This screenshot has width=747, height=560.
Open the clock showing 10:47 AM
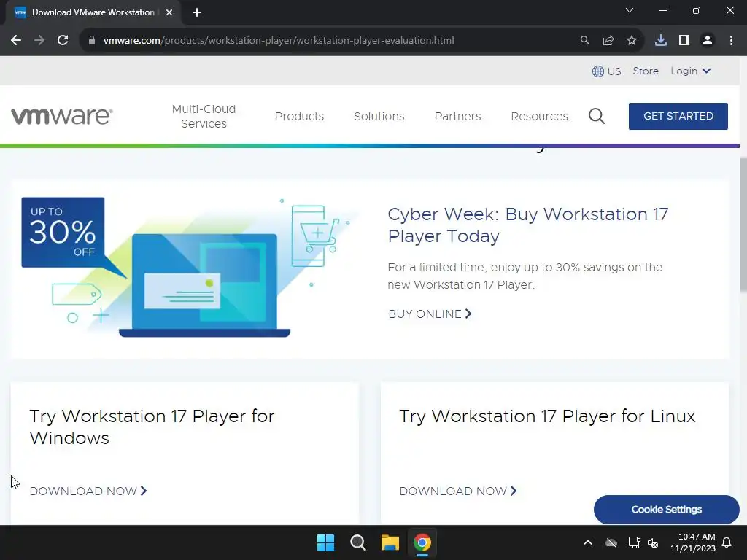click(x=693, y=542)
